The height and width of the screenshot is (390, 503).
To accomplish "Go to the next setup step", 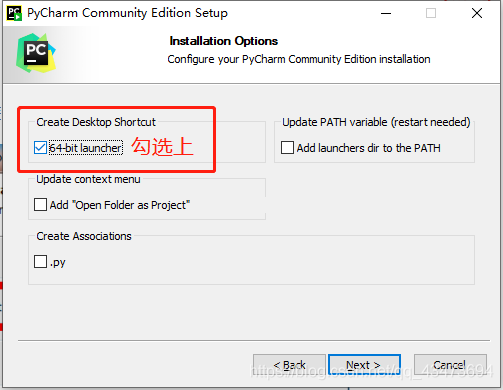I will point(364,365).
